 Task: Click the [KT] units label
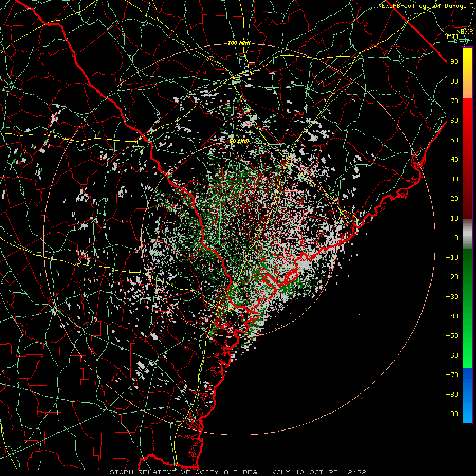(x=452, y=36)
